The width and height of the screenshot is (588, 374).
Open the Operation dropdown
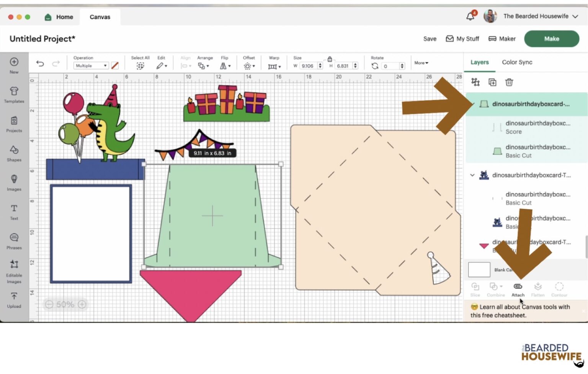(x=91, y=66)
